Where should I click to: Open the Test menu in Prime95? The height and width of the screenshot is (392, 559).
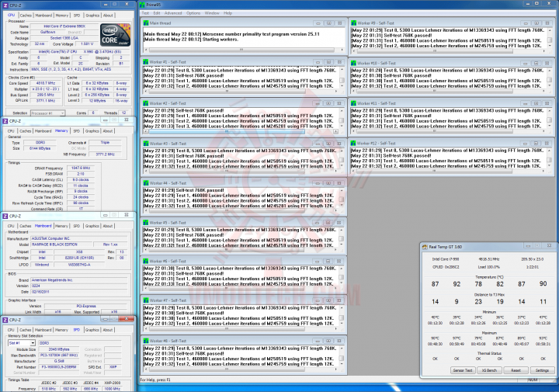(x=145, y=13)
